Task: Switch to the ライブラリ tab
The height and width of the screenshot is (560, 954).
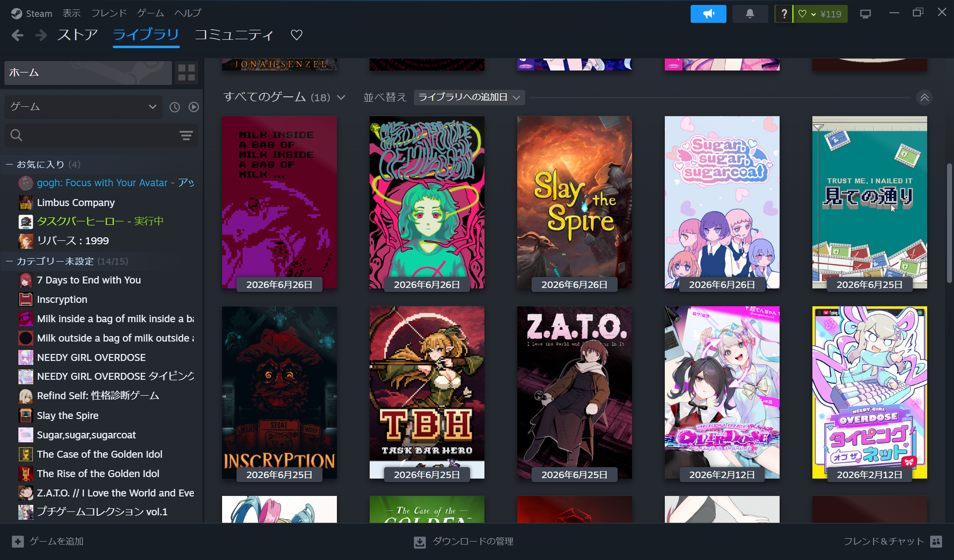Action: [x=146, y=35]
